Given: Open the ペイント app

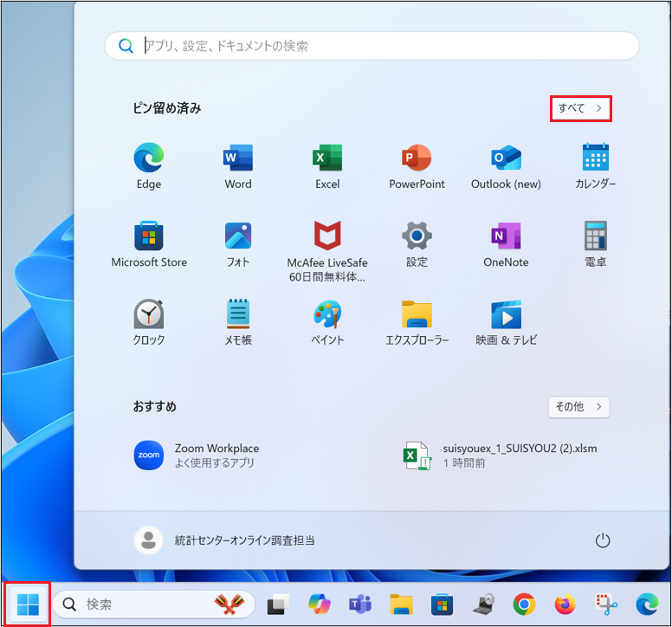Looking at the screenshot, I should tap(327, 322).
